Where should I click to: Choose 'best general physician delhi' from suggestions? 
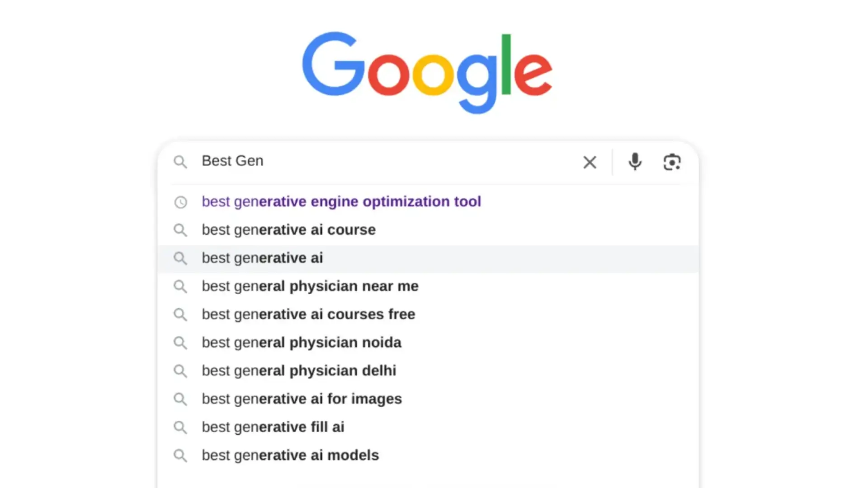click(x=298, y=370)
